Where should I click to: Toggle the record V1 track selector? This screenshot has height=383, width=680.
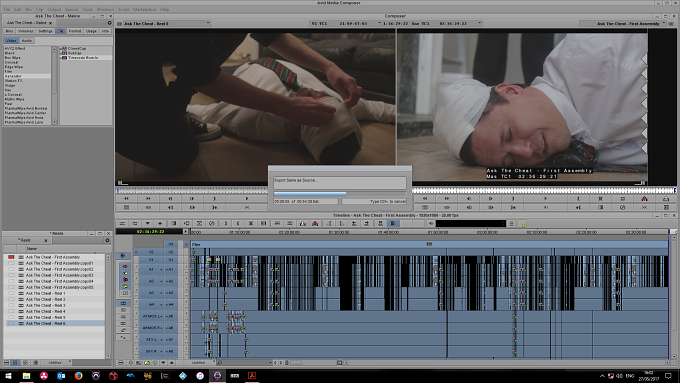coord(171,260)
